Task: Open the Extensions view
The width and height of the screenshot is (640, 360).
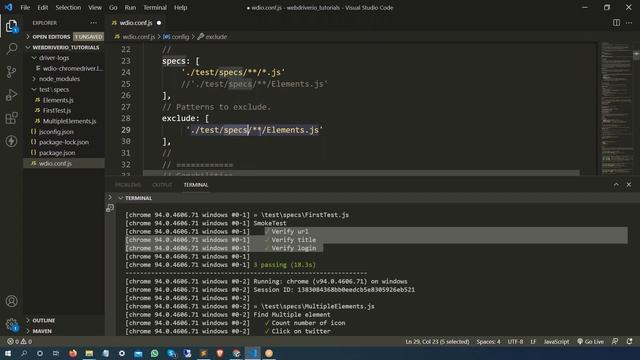Action: [x=11, y=118]
